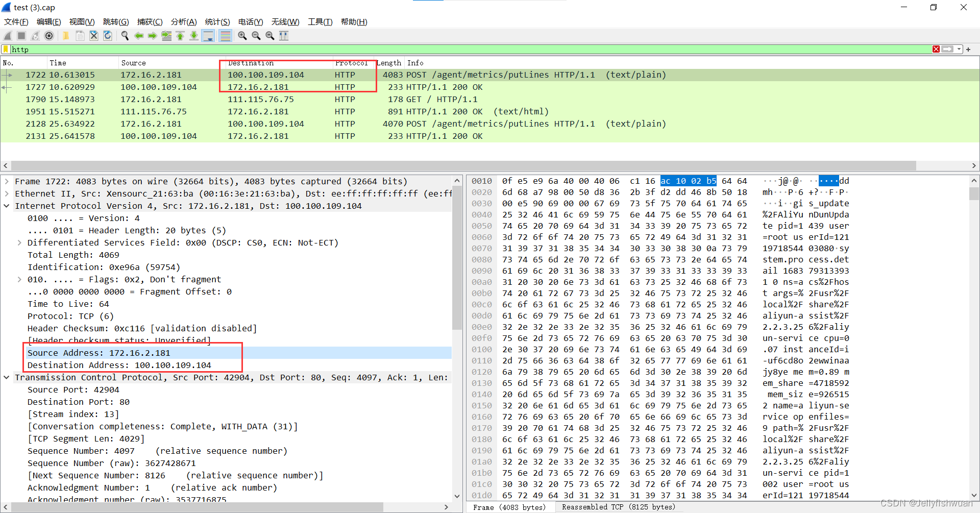Open the 跳转(G) menu
This screenshot has height=513, width=980.
(116, 22)
